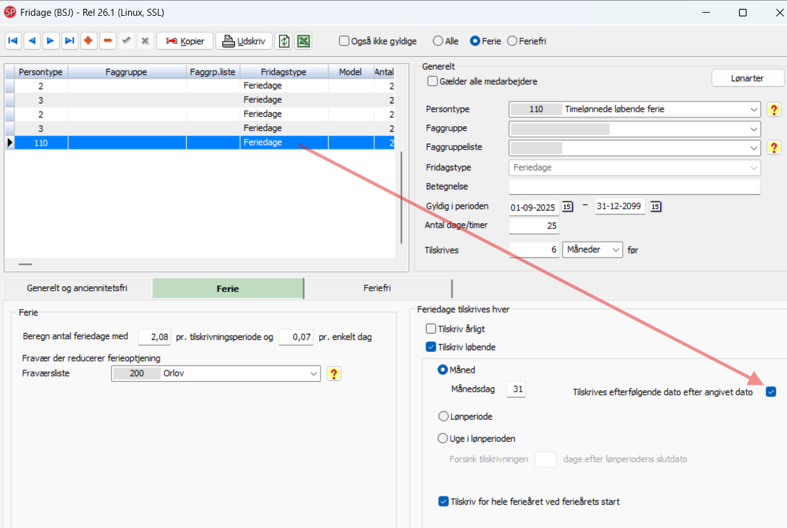The image size is (787, 528).
Task: Open help for Fraværsliste field
Action: (x=334, y=373)
